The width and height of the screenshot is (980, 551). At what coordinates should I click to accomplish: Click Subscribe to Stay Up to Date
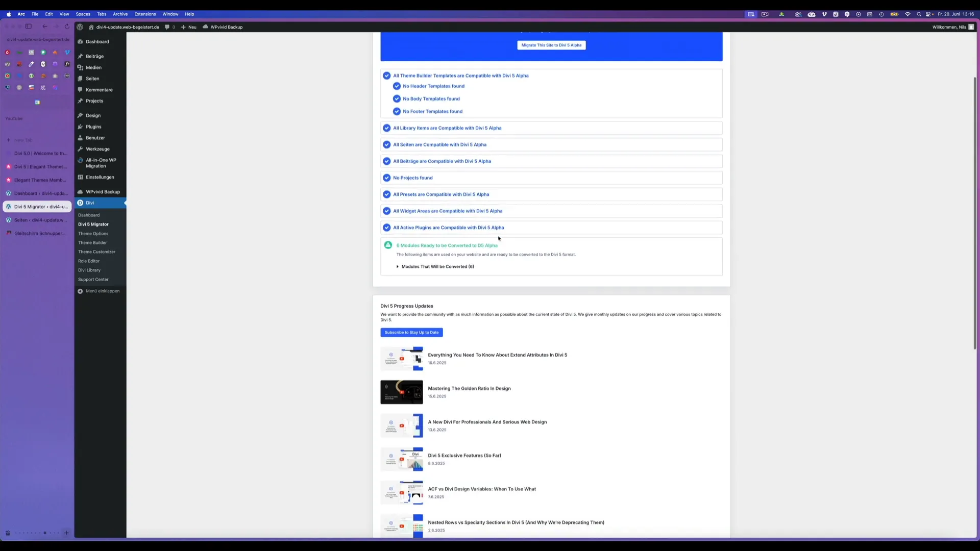(x=411, y=333)
